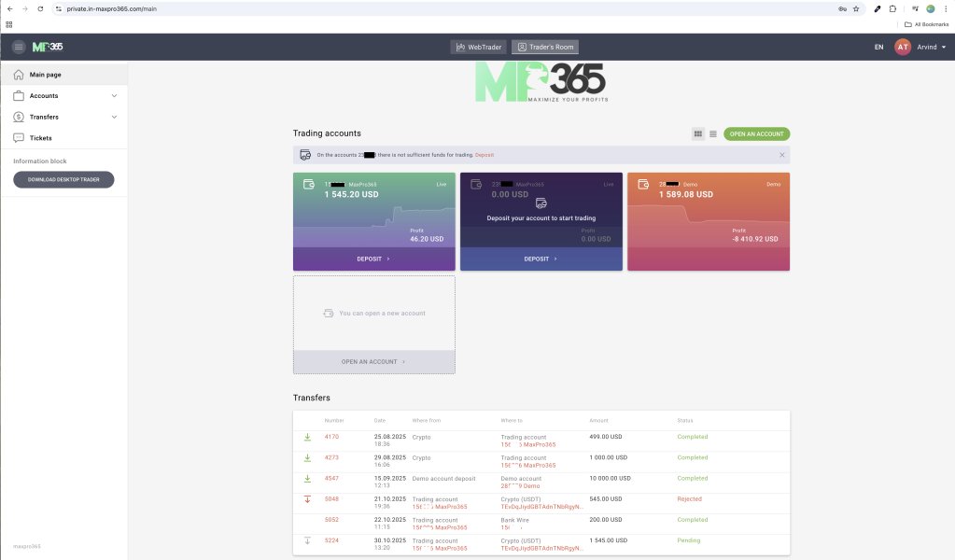
Task: Change language via EN selector
Action: 878,47
